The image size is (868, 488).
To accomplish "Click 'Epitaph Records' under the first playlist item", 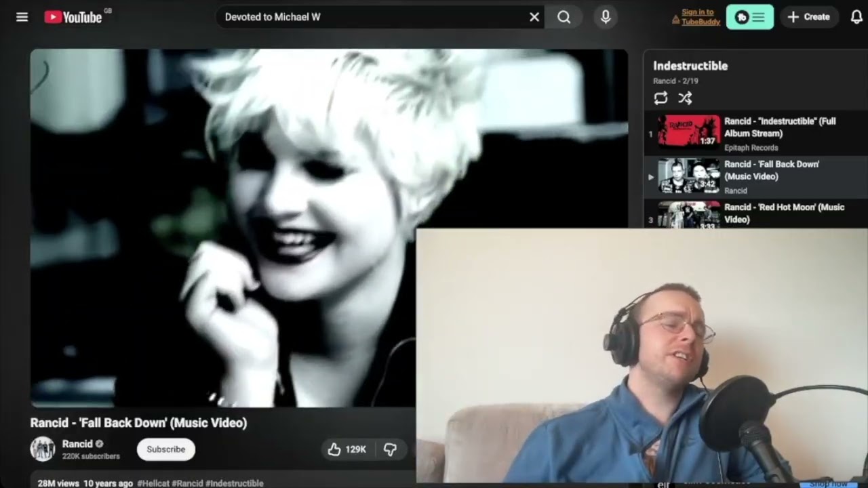I will [751, 148].
